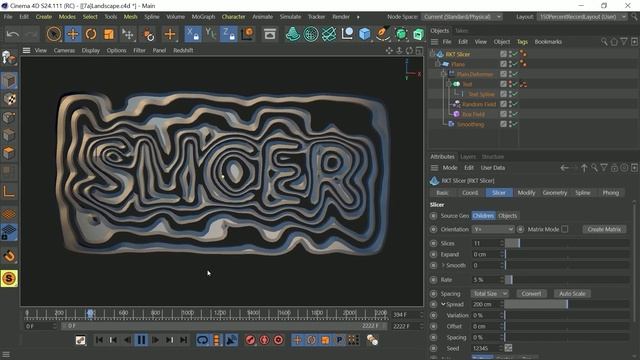Open the Spacing Total Size dropdown
This screenshot has height=360, width=640.
(490, 293)
